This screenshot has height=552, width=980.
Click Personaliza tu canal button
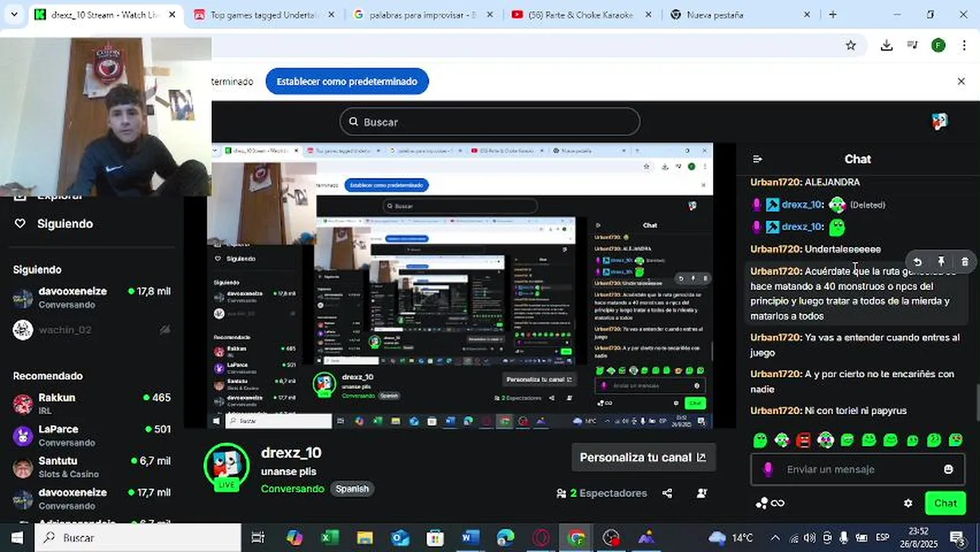[x=643, y=457]
